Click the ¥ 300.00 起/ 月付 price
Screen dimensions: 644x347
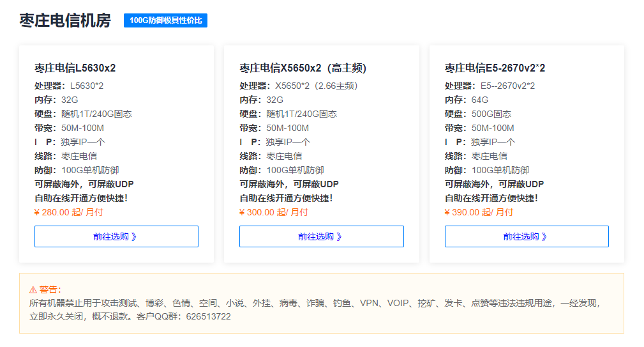[x=274, y=212]
